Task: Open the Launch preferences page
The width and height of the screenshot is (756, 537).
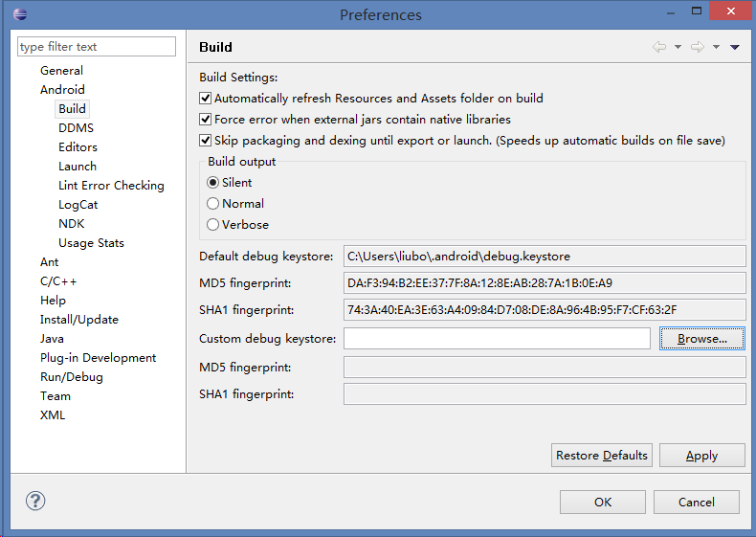Action: 78,167
